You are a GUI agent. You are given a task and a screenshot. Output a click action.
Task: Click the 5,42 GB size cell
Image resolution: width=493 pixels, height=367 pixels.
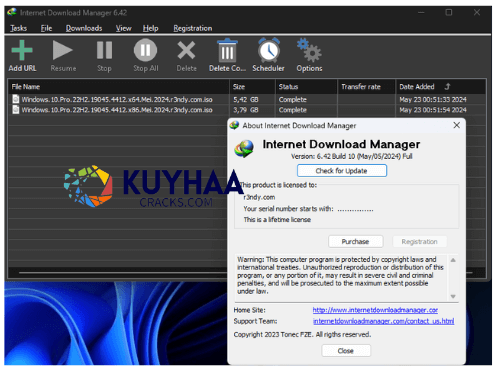246,99
